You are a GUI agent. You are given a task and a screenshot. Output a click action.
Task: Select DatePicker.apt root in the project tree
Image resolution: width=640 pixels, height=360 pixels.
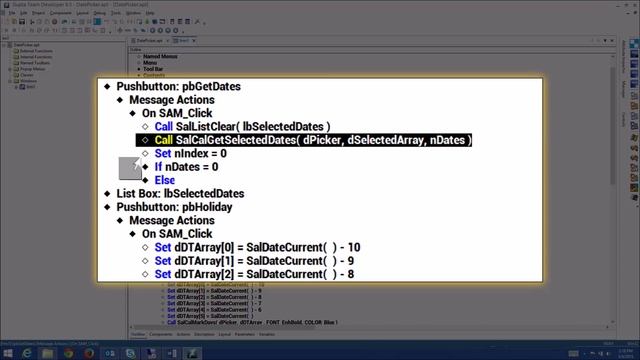[27, 45]
